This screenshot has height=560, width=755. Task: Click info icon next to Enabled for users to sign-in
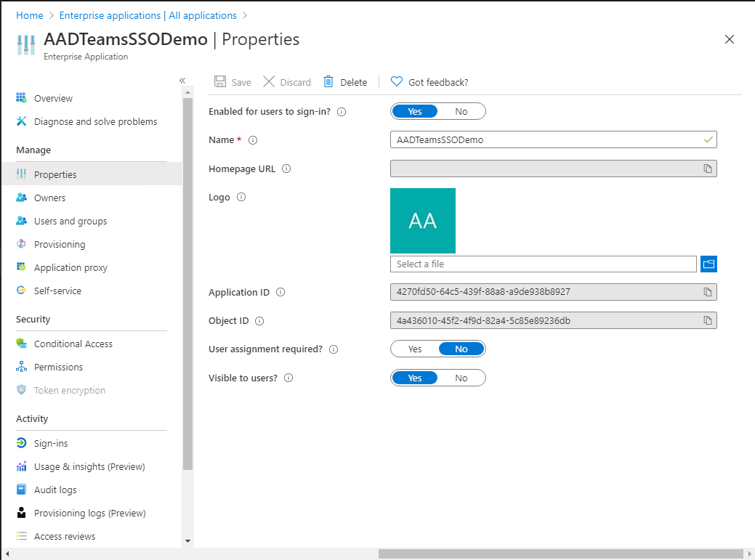coord(342,112)
